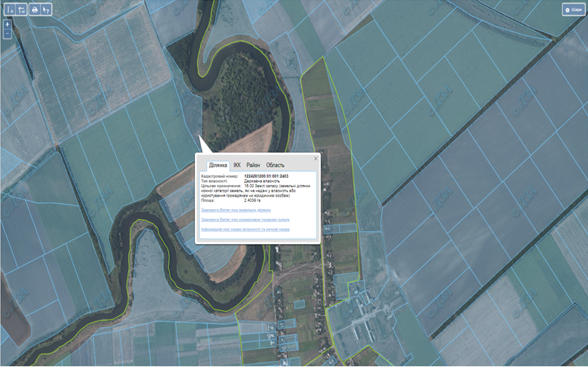Viewport: 588px width, 367px height.
Task: Click the print map icon
Action: (x=34, y=9)
